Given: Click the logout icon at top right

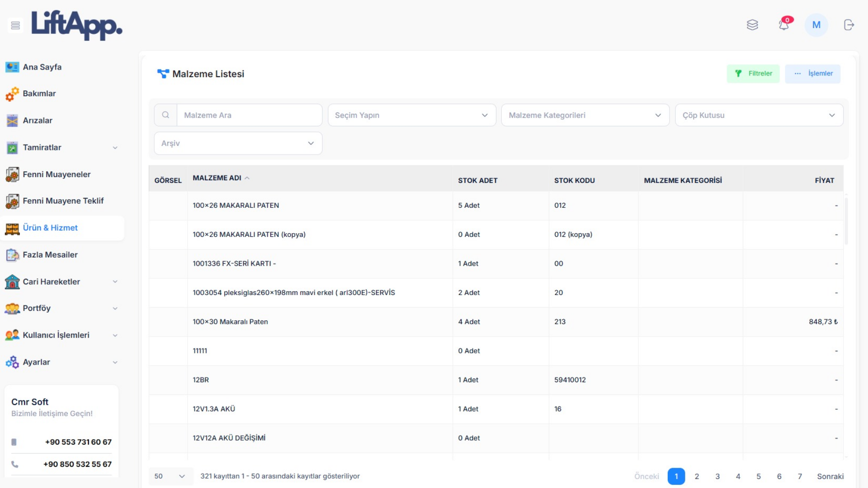Looking at the screenshot, I should (849, 25).
